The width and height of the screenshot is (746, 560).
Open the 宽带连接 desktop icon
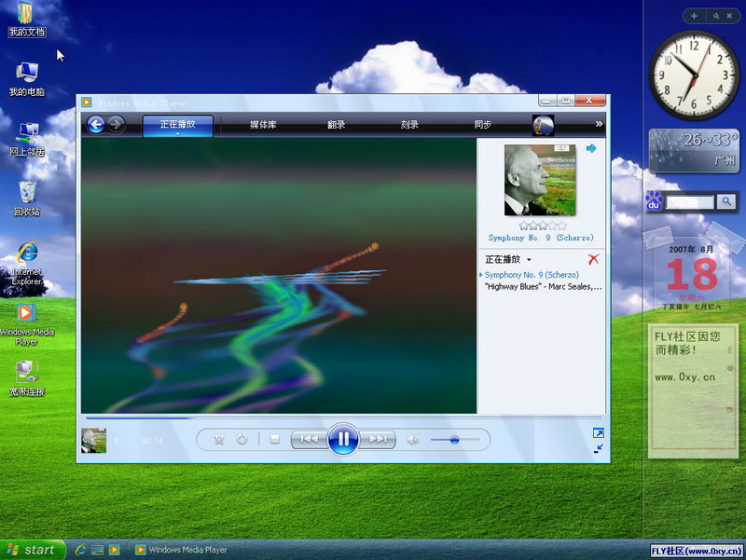click(27, 379)
